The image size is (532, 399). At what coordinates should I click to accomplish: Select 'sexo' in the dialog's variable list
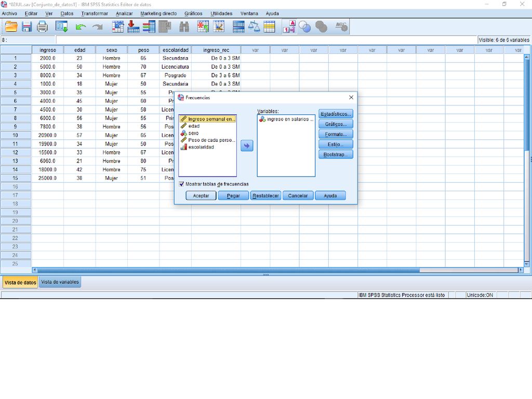[x=208, y=133]
